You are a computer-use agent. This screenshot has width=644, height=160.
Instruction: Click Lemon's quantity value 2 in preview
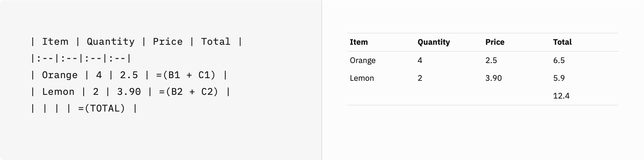tap(420, 78)
